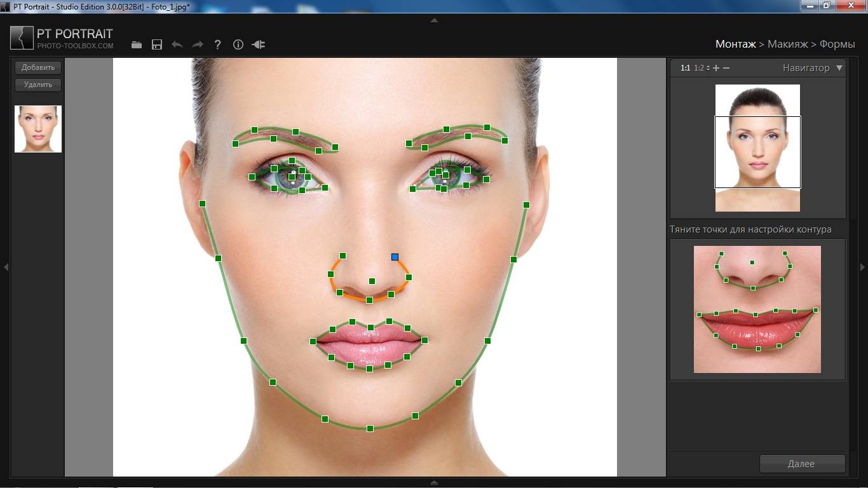Click the Удалить button
The image size is (868, 488).
pyautogui.click(x=38, y=85)
